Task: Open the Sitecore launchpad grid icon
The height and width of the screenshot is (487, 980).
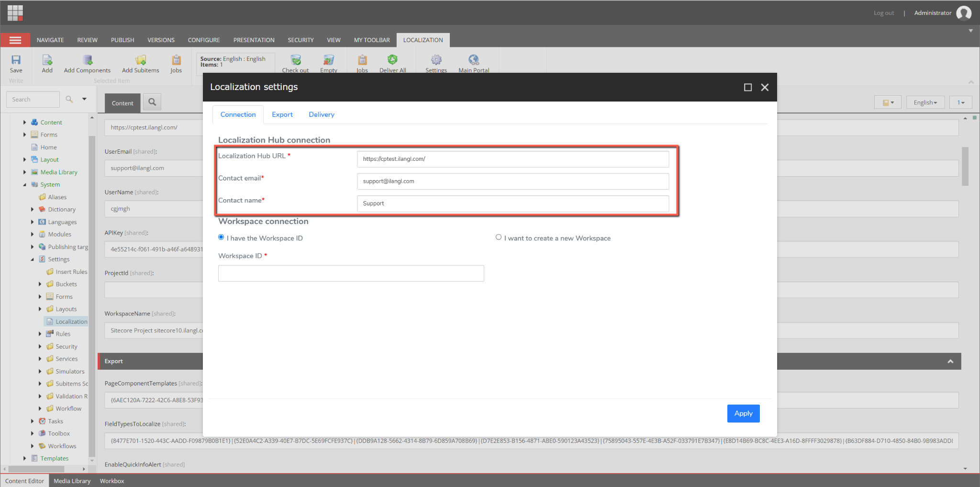Action: point(15,13)
